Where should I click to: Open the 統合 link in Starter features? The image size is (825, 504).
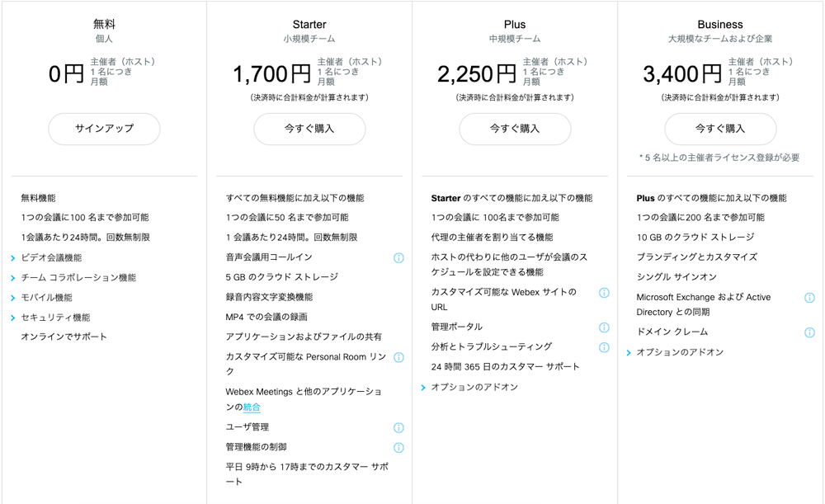point(252,407)
